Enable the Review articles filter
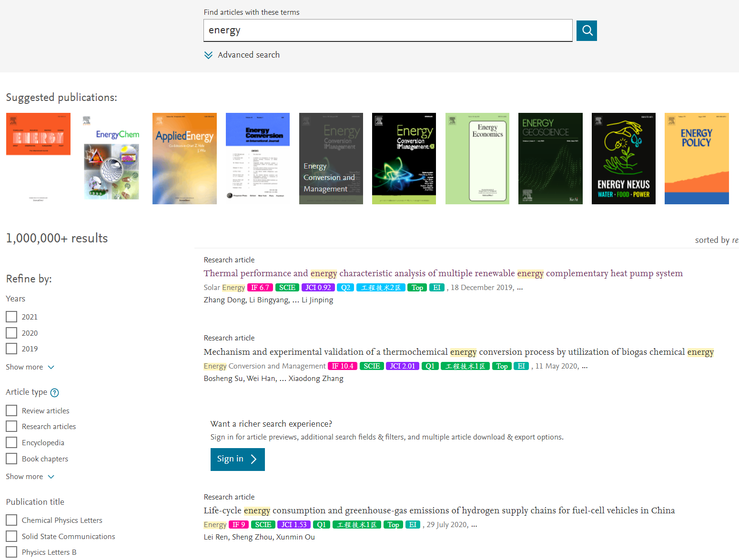 [x=11, y=410]
